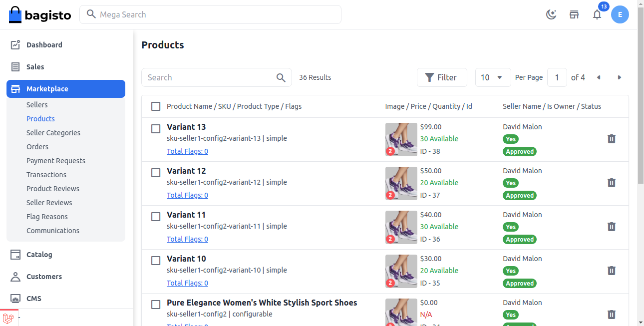Go to Payment Requests in the sidebar
644x326 pixels.
56,160
